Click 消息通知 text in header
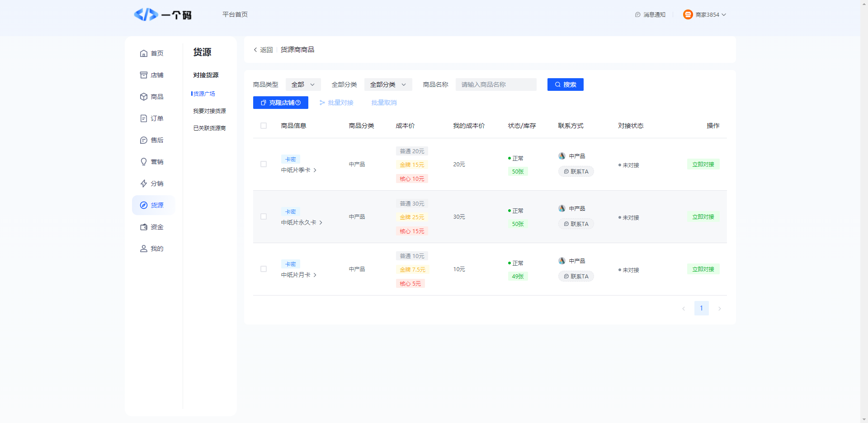This screenshot has width=868, height=423. (654, 15)
